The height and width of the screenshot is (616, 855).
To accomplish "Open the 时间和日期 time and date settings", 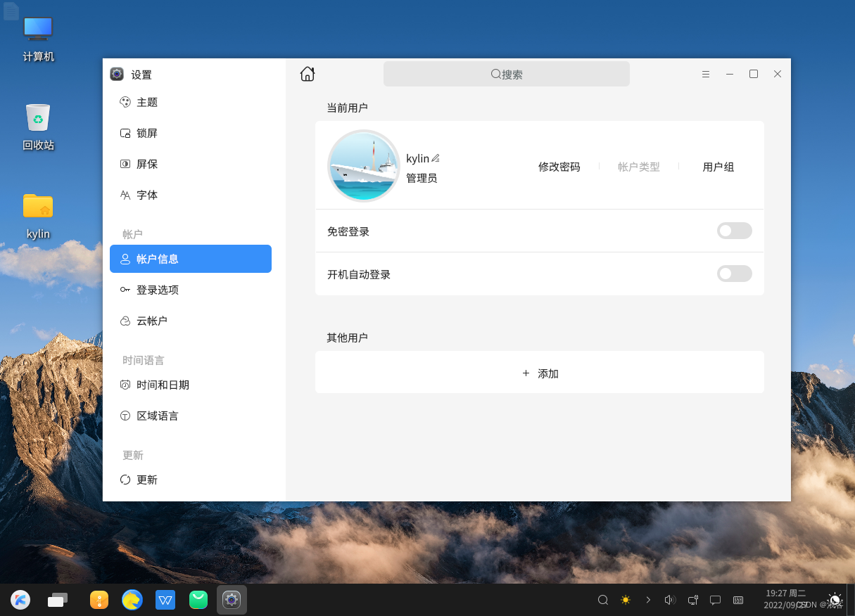I will coord(163,385).
